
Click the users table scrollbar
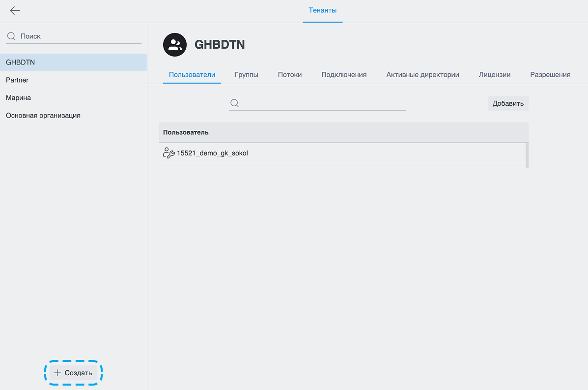coord(527,155)
